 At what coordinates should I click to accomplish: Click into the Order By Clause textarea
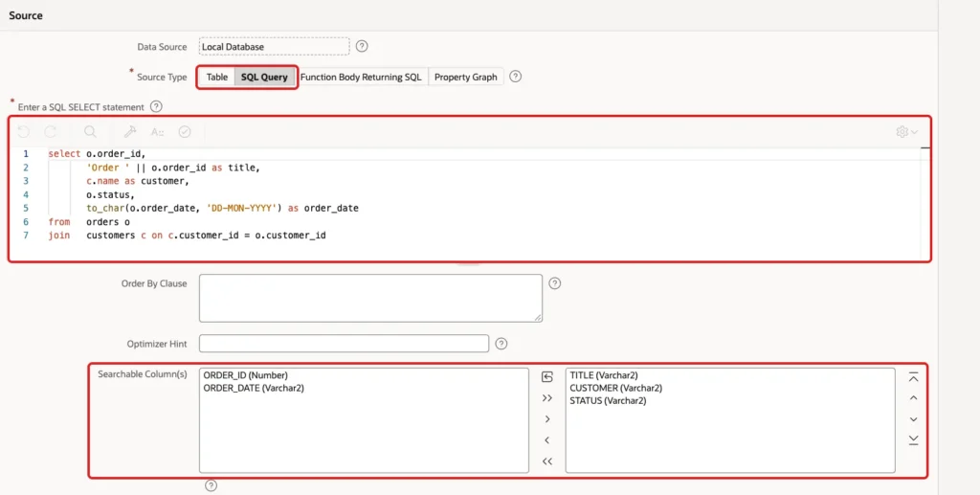[370, 298]
